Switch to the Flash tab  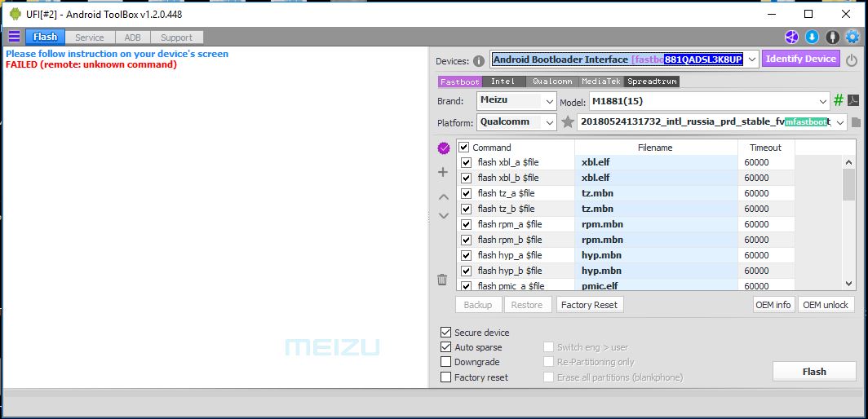point(46,37)
